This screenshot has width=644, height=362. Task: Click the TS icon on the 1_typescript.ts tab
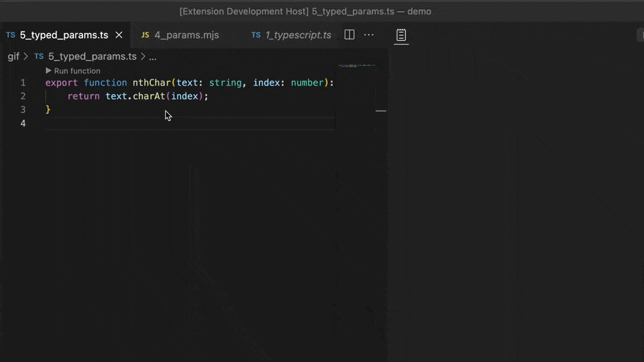pyautogui.click(x=255, y=35)
